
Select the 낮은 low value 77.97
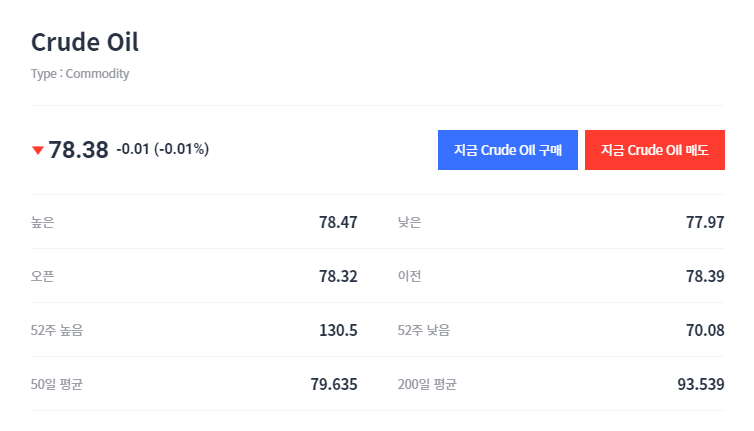coord(704,222)
